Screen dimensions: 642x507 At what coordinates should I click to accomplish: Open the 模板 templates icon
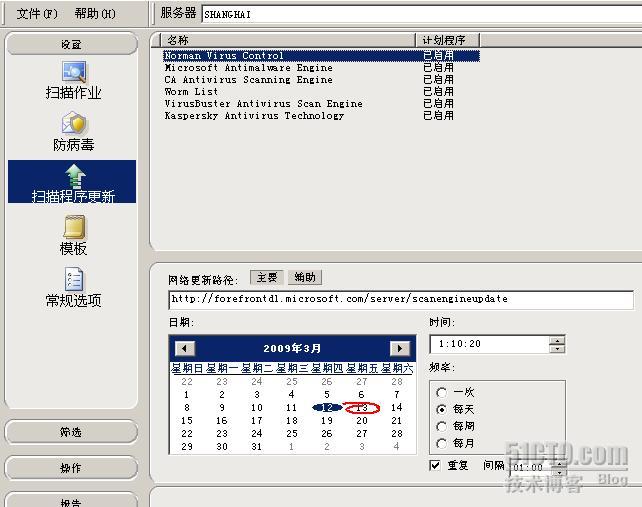click(x=74, y=235)
